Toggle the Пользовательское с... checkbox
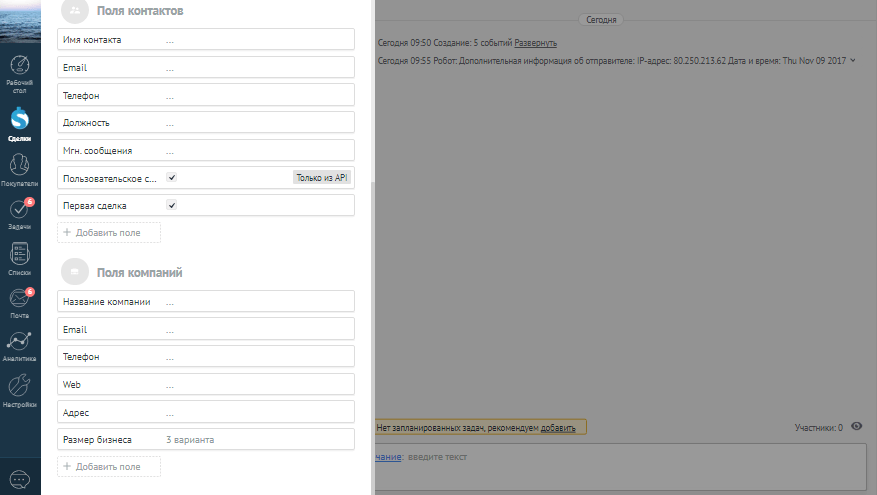 click(x=172, y=177)
